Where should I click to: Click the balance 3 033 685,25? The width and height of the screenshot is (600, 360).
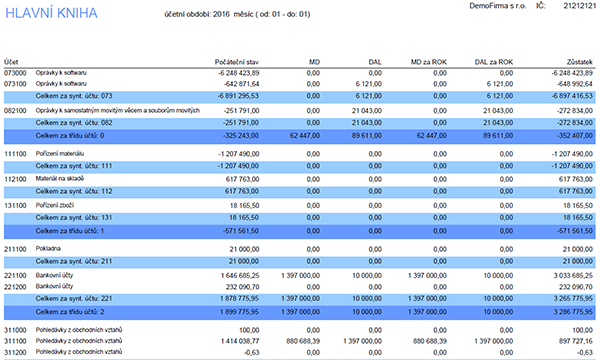pos(573,276)
